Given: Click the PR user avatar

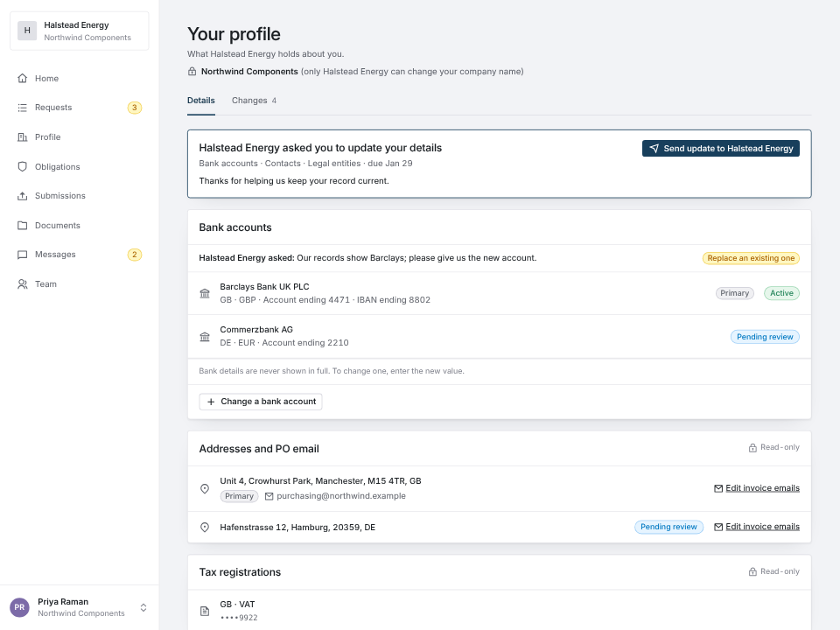Looking at the screenshot, I should 20,607.
